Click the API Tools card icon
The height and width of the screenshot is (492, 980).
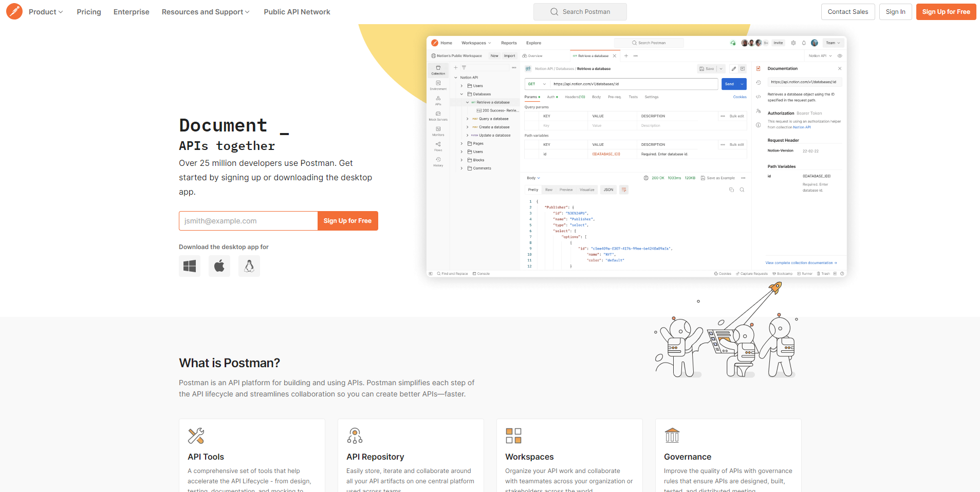tap(196, 436)
